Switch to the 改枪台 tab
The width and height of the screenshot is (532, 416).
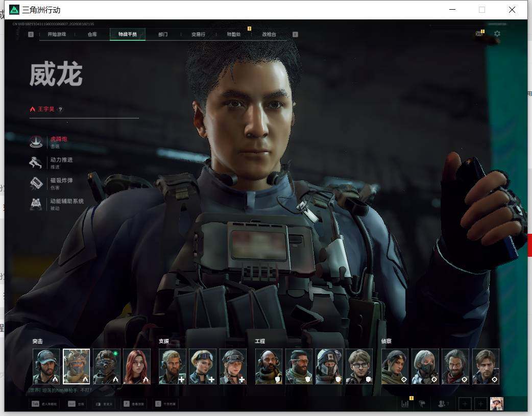tap(269, 34)
